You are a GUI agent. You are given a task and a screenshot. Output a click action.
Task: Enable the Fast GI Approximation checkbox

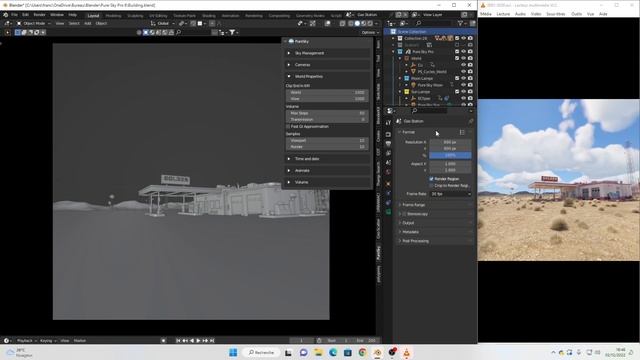[288, 127]
